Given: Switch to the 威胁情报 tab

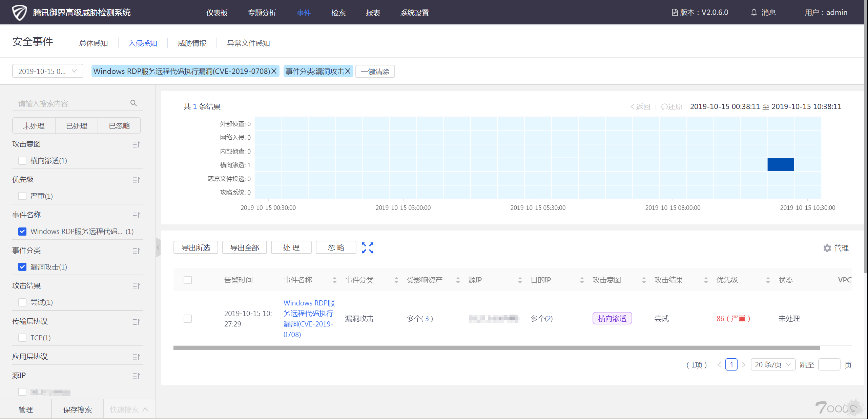Looking at the screenshot, I should coord(192,43).
